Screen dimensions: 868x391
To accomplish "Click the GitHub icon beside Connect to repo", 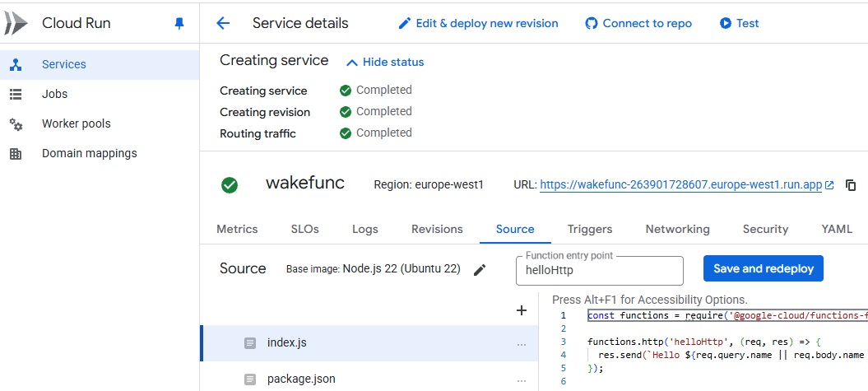I will [592, 23].
